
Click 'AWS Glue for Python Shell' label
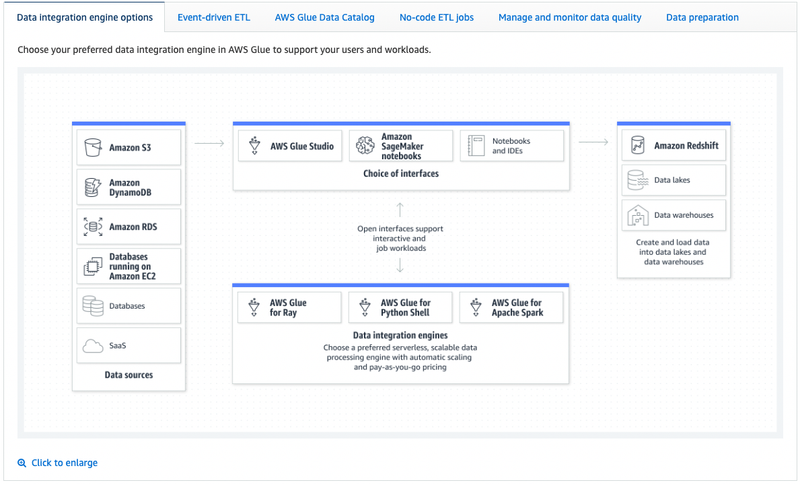[x=406, y=308]
